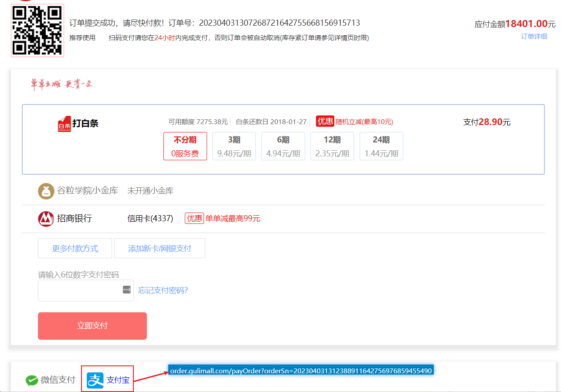
Task: Choose the 12期 installment plan
Action: 332,146
